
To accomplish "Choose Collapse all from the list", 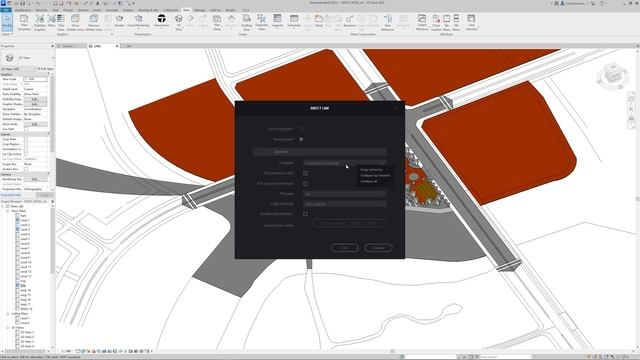I will click(369, 181).
